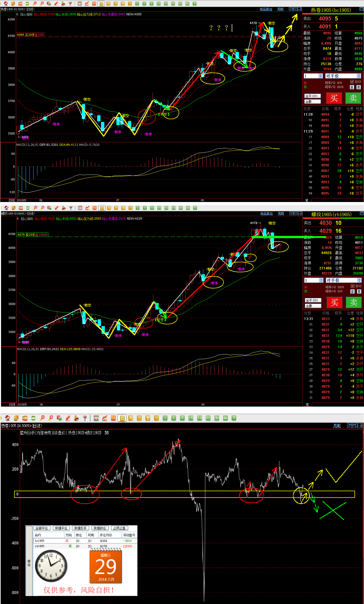364x604 pixels.
Task: Adjust quantity spinner in rb1905 order panel
Action: (321, 280)
